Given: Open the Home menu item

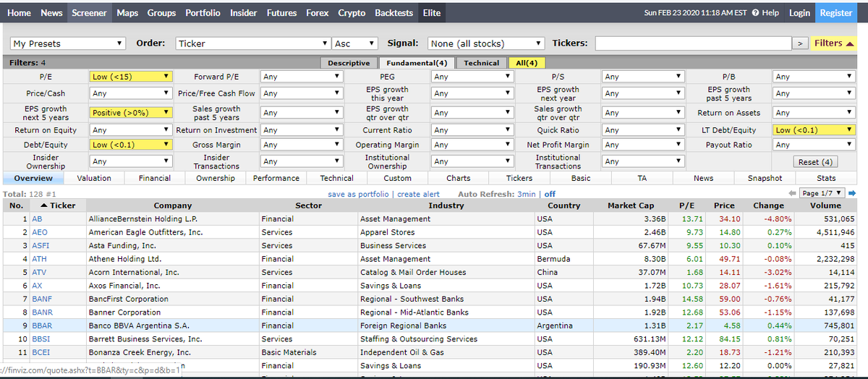Looking at the screenshot, I should pos(19,13).
